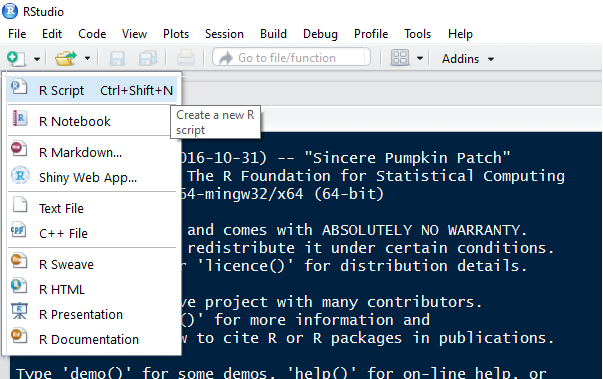
Task: Expand the recent files dropdown arrow
Action: 88,58
